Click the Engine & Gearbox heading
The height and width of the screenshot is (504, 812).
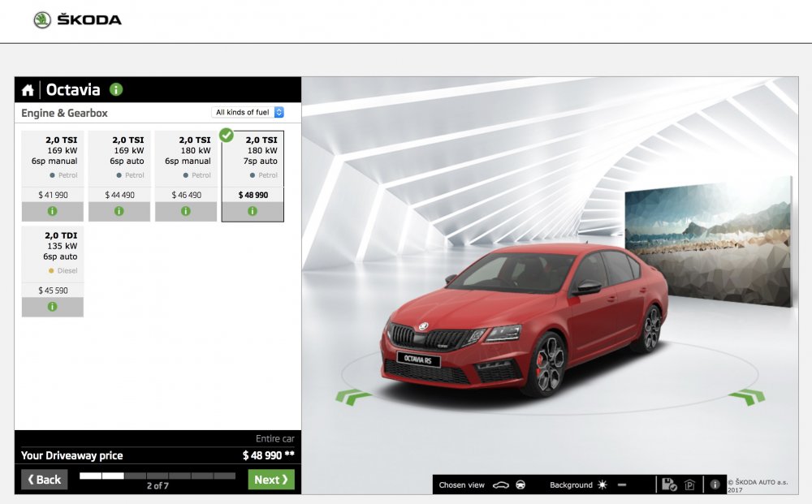pos(64,114)
